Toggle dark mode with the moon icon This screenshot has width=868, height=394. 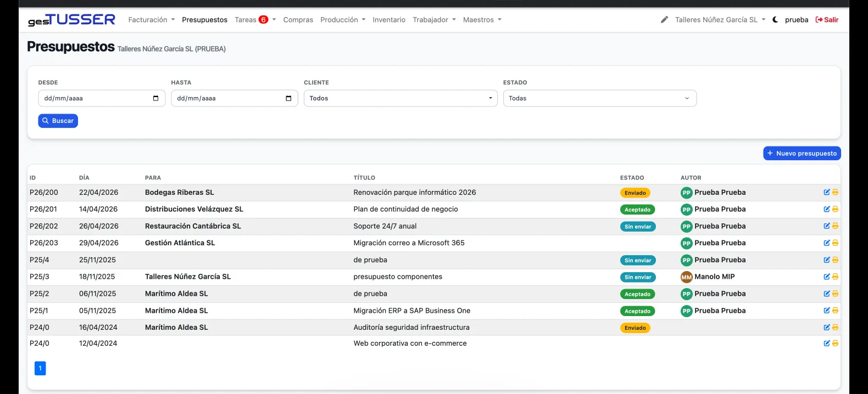(x=775, y=20)
